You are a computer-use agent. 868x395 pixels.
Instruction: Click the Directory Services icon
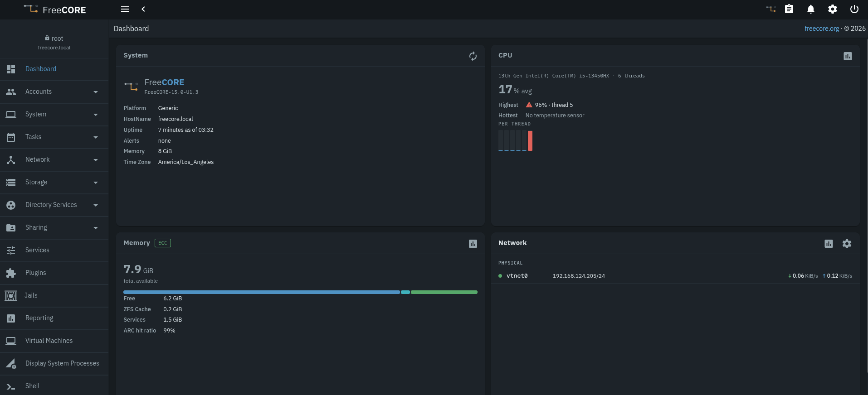click(x=11, y=205)
